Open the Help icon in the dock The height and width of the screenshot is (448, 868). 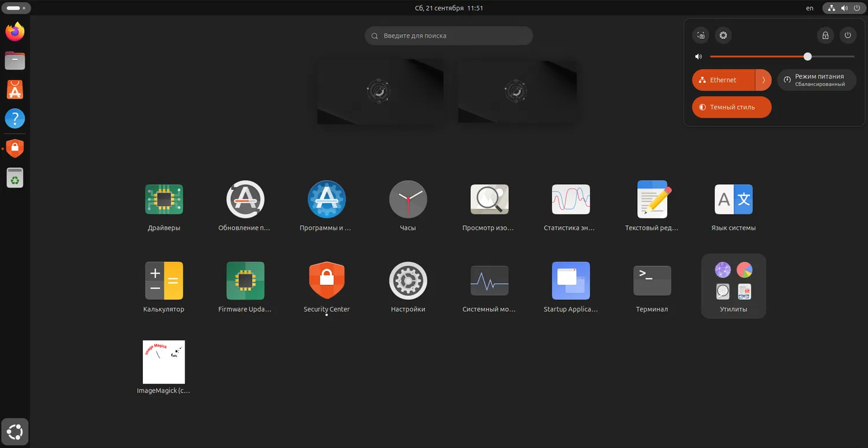(15, 119)
